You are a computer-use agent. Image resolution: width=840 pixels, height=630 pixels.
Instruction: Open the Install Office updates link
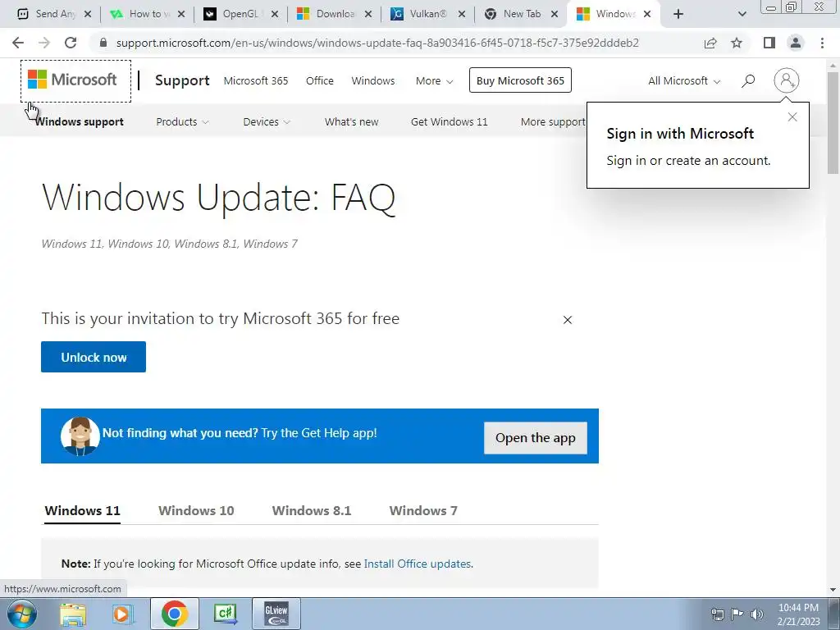tap(418, 564)
